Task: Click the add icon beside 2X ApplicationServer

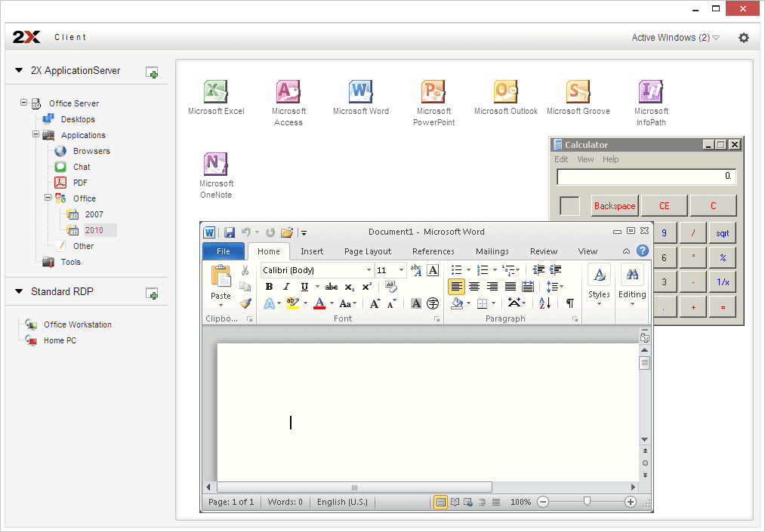Action: [x=152, y=72]
